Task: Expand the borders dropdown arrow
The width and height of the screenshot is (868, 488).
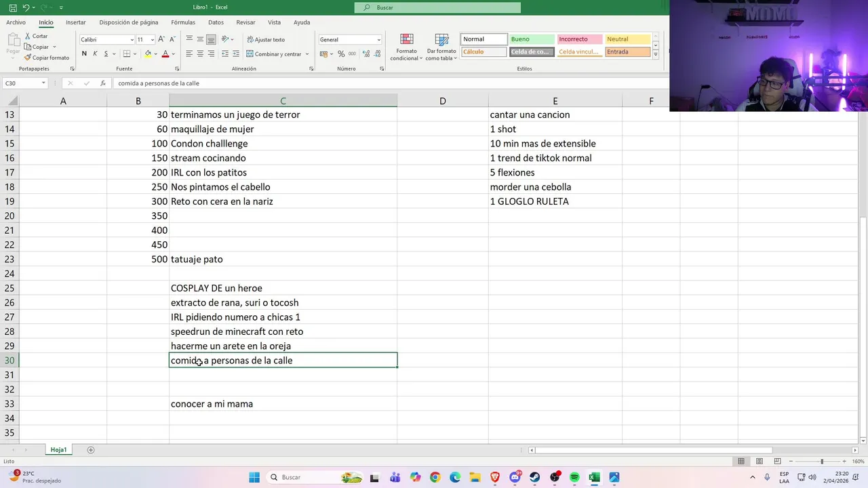Action: (134, 54)
